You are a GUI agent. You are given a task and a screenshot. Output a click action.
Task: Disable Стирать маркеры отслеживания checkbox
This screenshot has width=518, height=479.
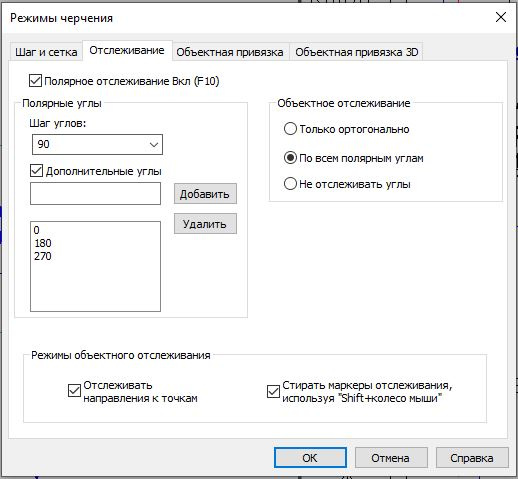273,391
